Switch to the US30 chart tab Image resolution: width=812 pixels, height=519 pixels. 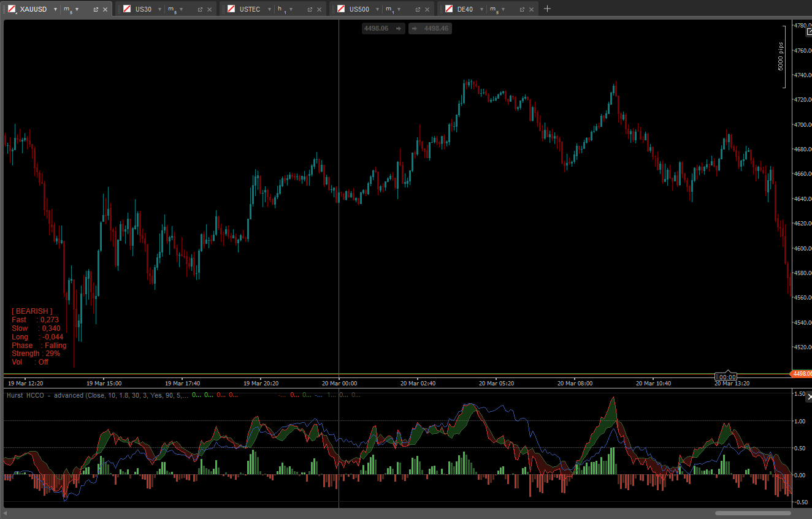(x=143, y=9)
